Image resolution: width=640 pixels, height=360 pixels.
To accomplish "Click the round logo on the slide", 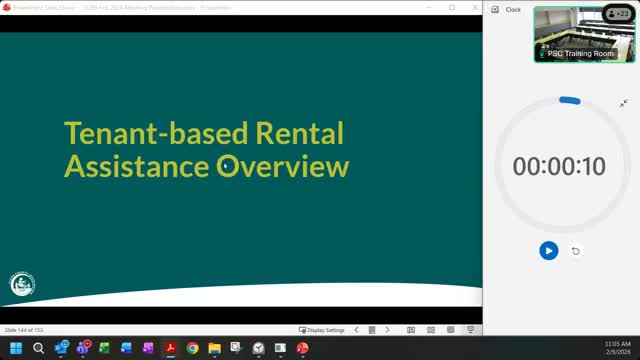I will tap(22, 284).
